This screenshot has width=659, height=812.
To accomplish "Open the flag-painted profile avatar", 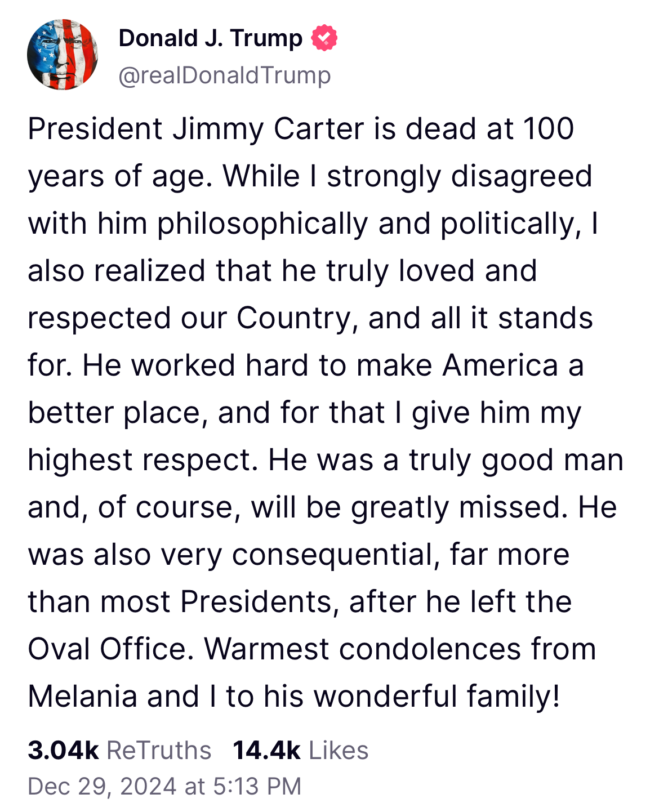I will click(x=63, y=55).
